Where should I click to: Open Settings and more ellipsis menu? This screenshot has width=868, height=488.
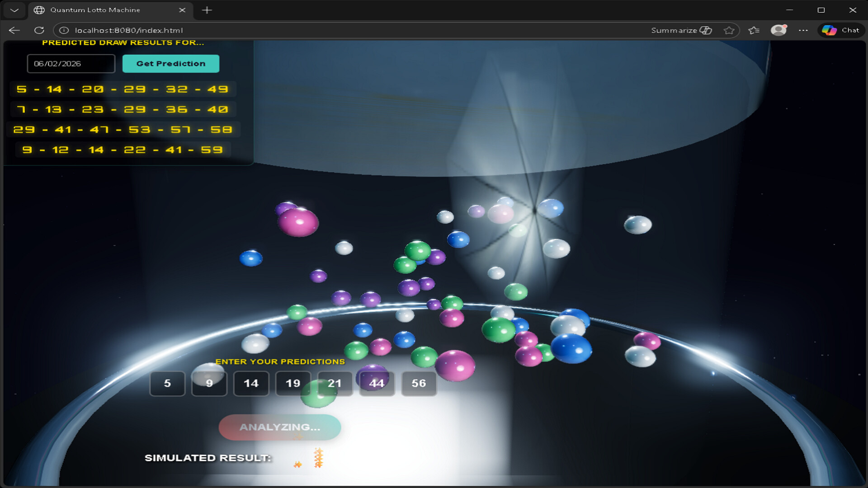803,30
